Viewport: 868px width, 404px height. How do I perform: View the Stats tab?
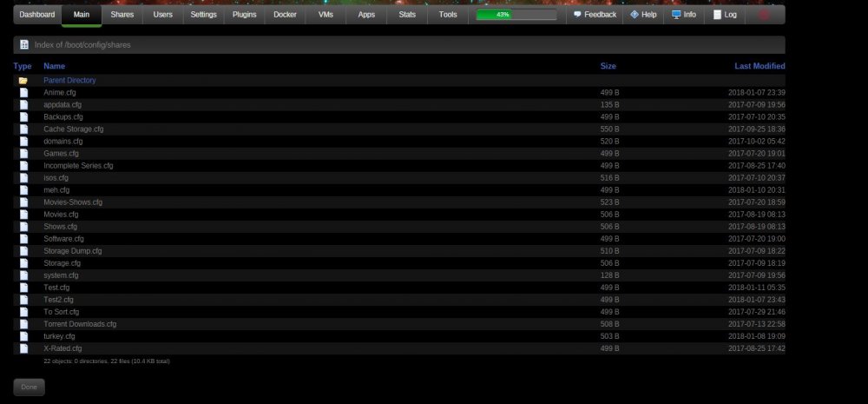(x=407, y=15)
